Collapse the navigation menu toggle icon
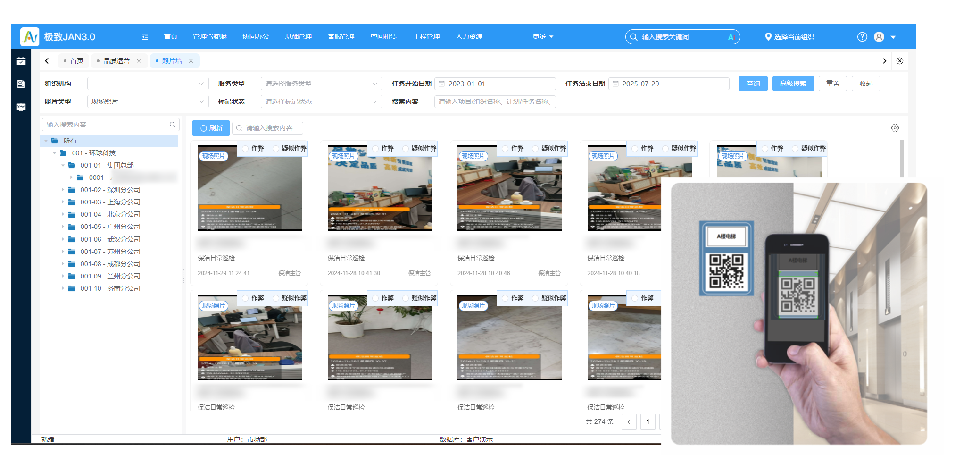This screenshot has height=455, width=980. tap(145, 37)
